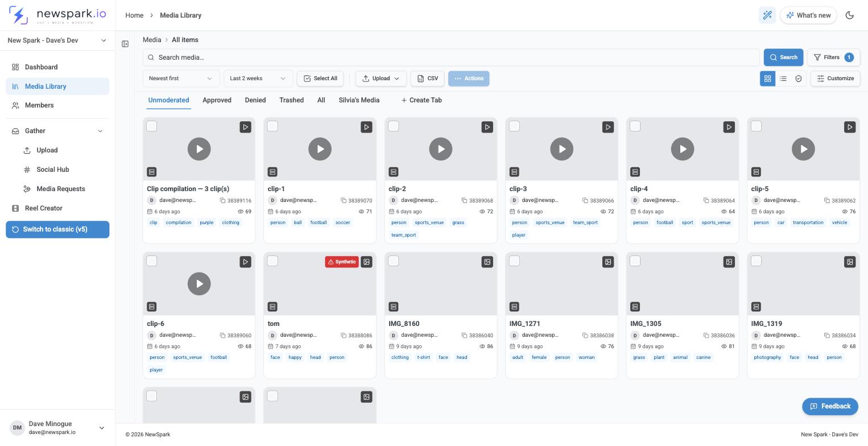The width and height of the screenshot is (868, 446).
Task: Copy ID icon next to 38389116
Action: click(223, 200)
